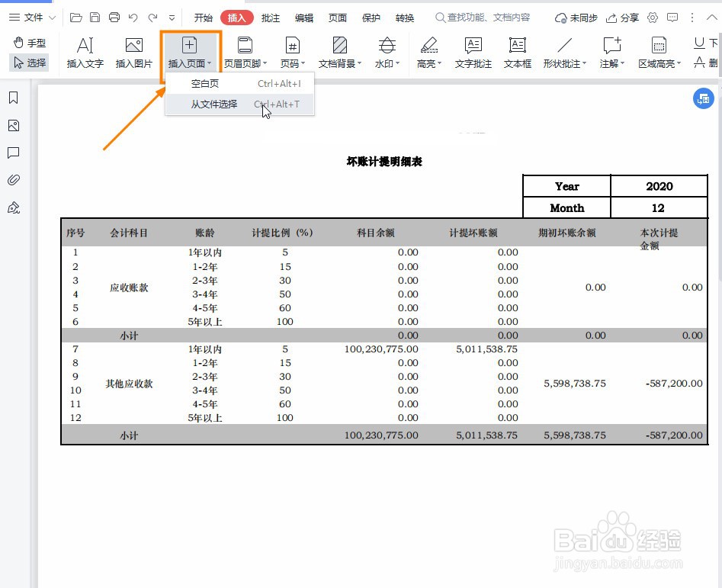Open the bookmark sidebar panel
This screenshot has width=722, height=588.
coord(14,98)
